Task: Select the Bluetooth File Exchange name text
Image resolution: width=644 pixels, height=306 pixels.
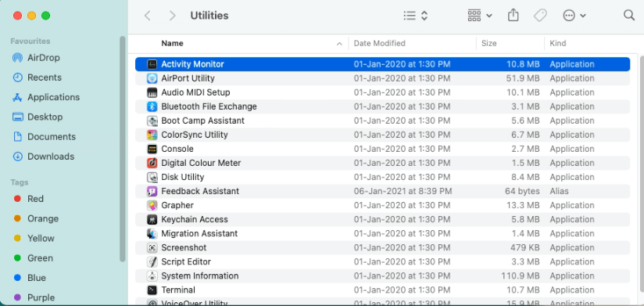Action: (x=209, y=106)
